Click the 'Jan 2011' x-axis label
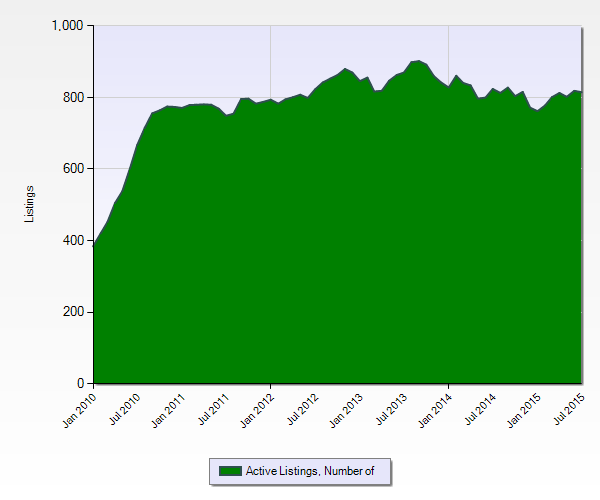The height and width of the screenshot is (500, 600). click(169, 410)
